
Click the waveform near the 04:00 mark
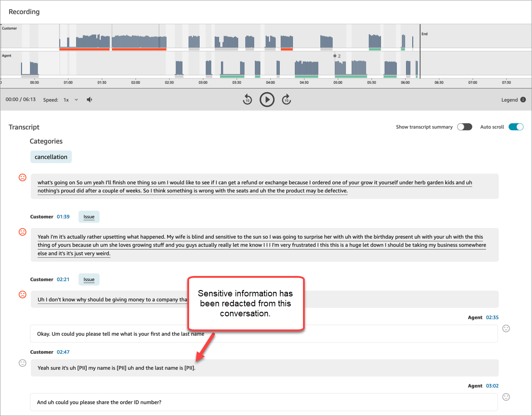point(270,43)
